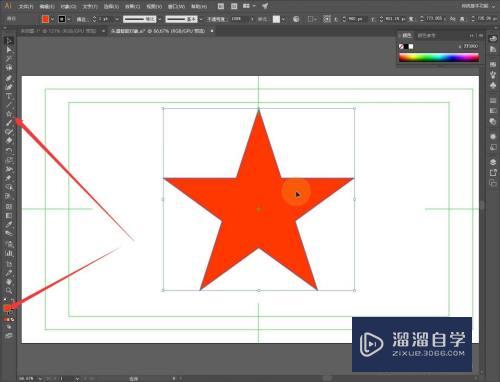Select the Eyedropper tool
Image resolution: width=500 pixels, height=382 pixels.
(9, 224)
